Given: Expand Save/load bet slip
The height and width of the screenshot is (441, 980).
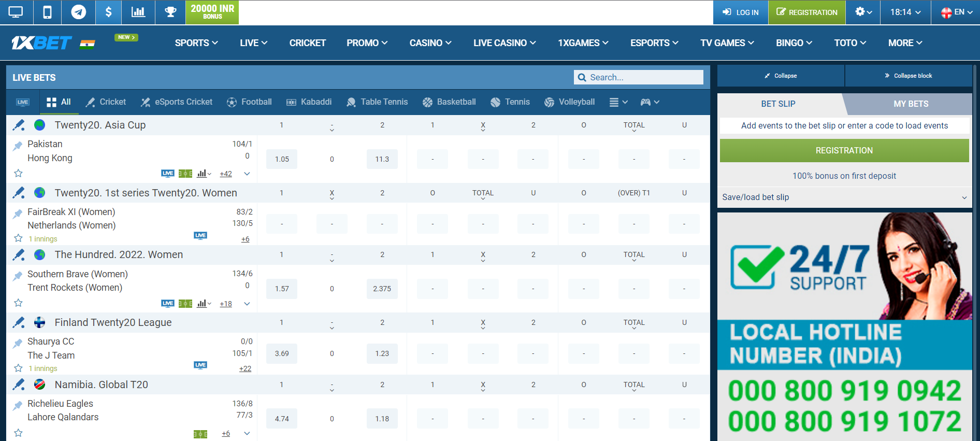Looking at the screenshot, I should click(844, 197).
